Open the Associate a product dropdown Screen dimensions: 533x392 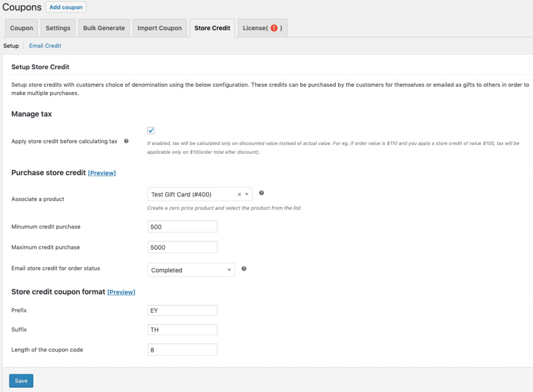pos(200,194)
